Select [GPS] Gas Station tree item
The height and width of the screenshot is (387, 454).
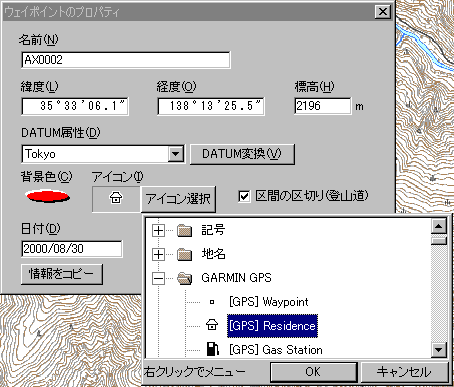pyautogui.click(x=276, y=350)
